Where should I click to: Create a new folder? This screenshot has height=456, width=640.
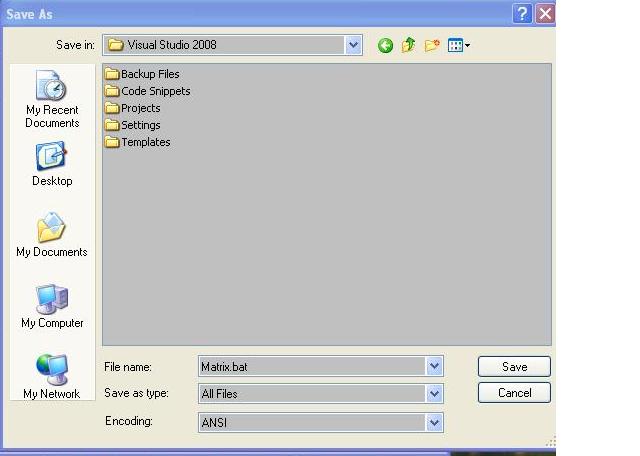tap(432, 45)
